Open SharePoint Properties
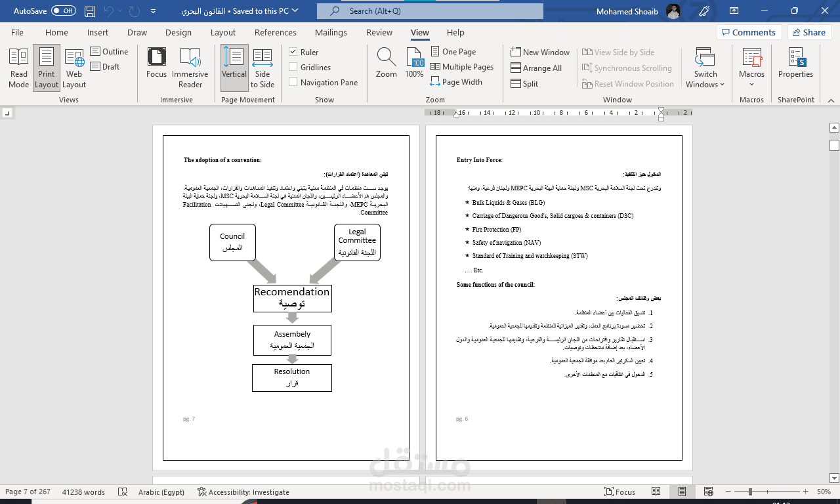Screen dimensions: 840x504 795,63
